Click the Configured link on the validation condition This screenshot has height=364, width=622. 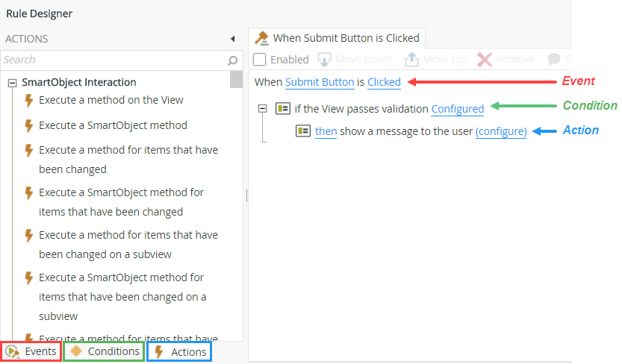click(458, 109)
